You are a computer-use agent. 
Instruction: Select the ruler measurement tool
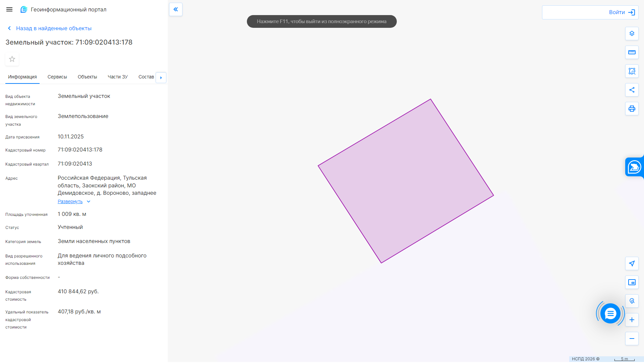[x=632, y=52]
